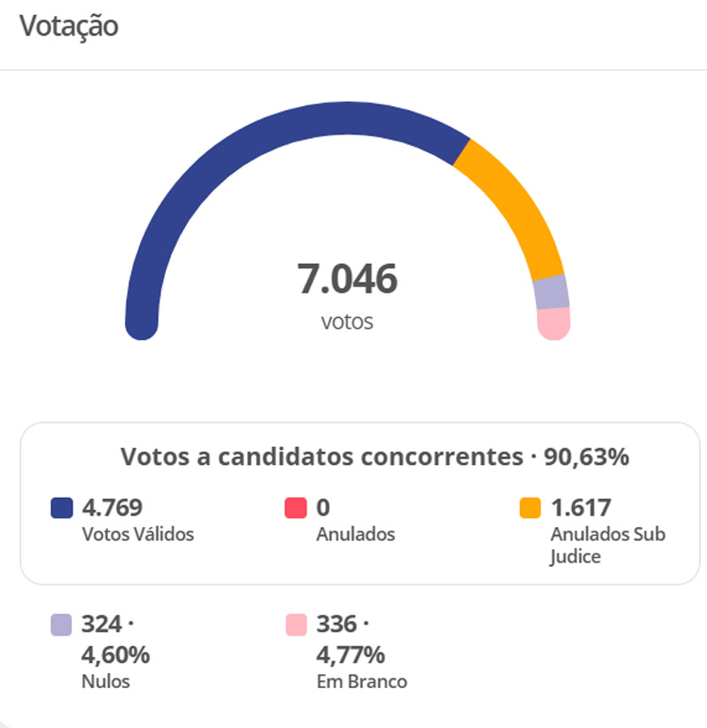Screen dimensions: 707x728
Task: Click the pink gauge arc end segment
Action: pos(554,323)
